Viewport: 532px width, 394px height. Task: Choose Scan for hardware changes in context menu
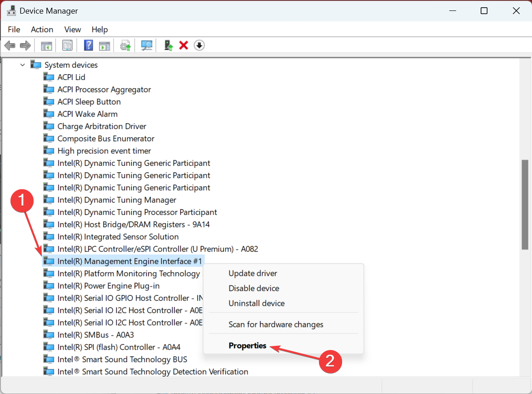coord(283,324)
